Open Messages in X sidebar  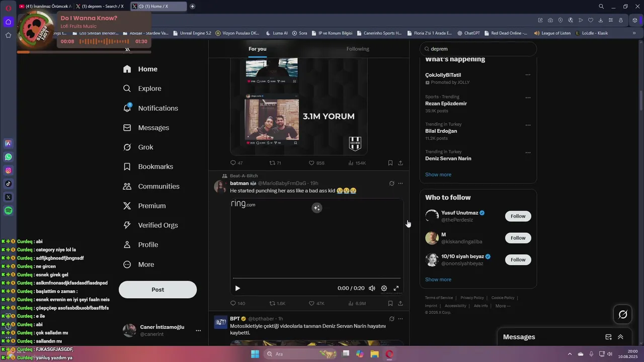[146, 128]
